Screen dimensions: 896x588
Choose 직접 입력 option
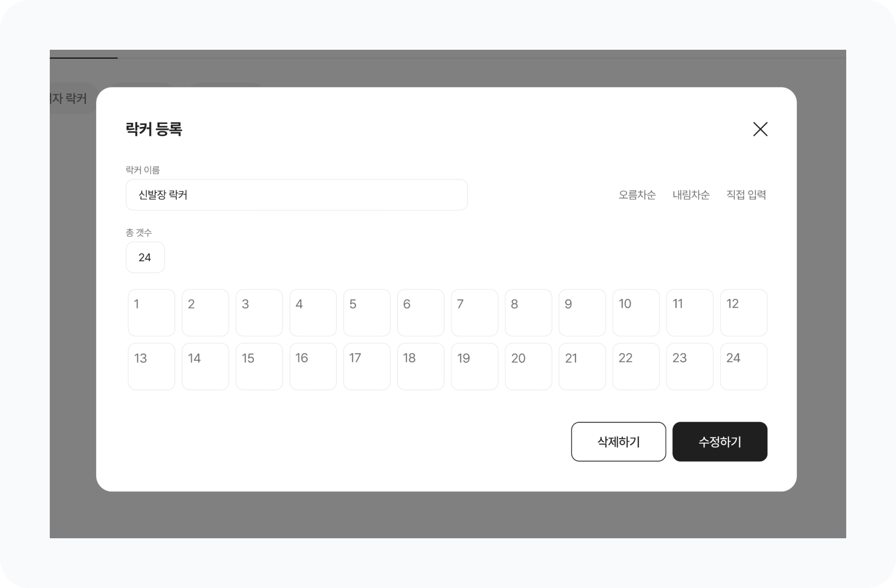click(746, 195)
